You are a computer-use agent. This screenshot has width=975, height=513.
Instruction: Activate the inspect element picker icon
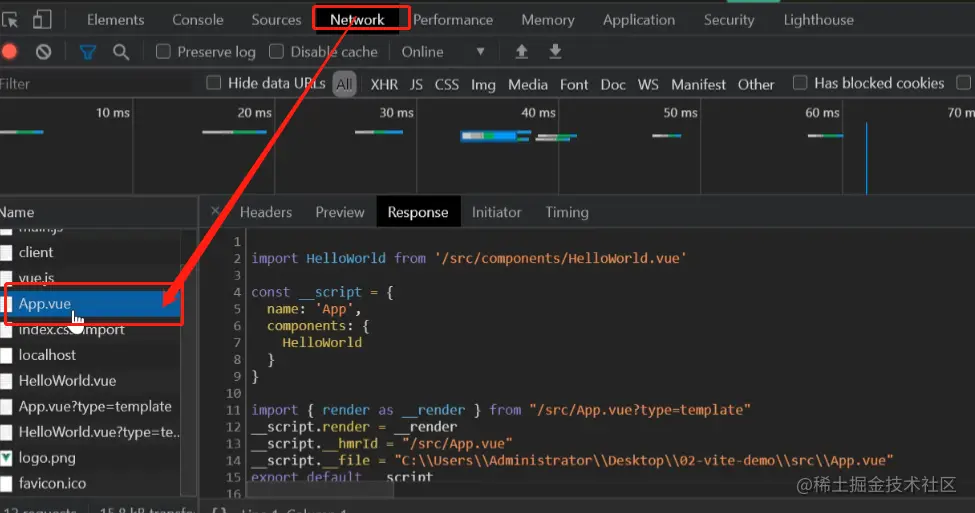(x=10, y=20)
